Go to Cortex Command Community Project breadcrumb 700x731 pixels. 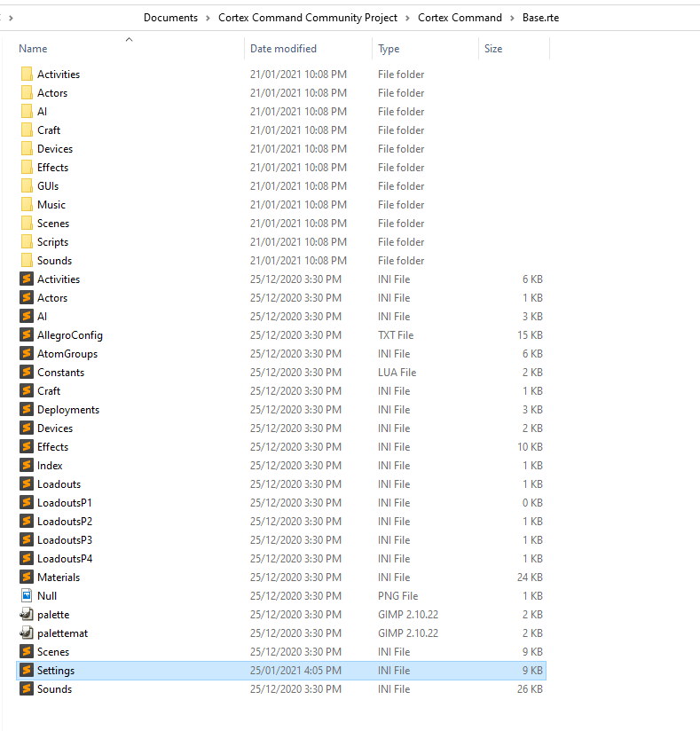click(308, 18)
